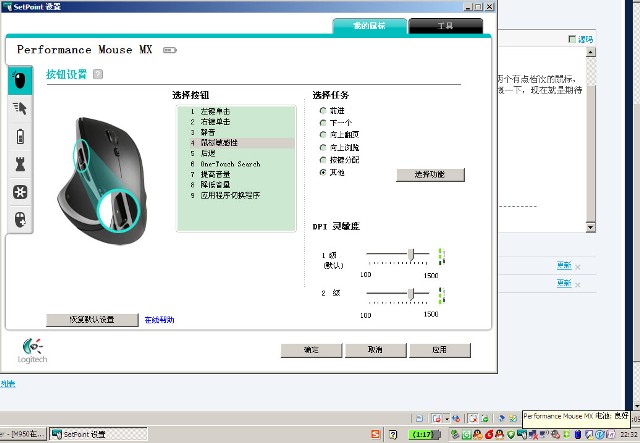Click the red swirl tray icon
Screen dimensions: 640x443
(489, 434)
